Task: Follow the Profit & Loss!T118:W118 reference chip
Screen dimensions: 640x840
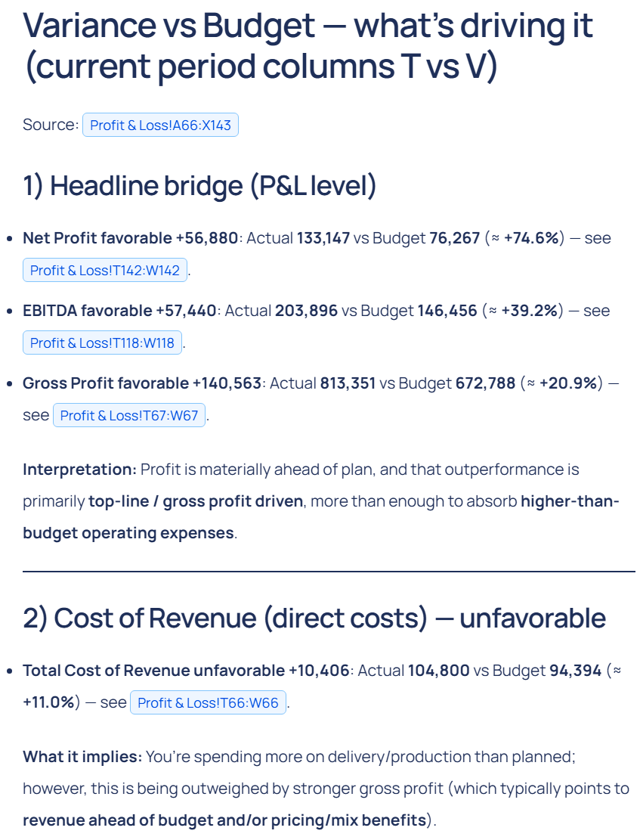Action: (102, 343)
